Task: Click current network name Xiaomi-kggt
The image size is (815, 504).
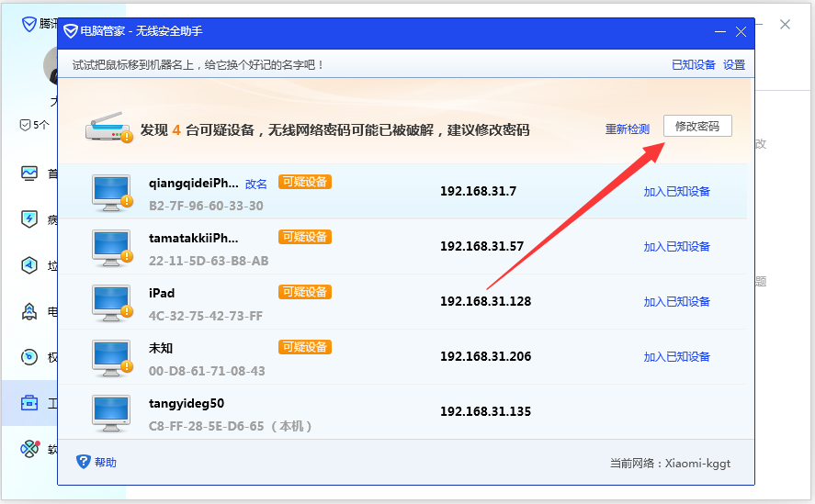Action: click(697, 464)
